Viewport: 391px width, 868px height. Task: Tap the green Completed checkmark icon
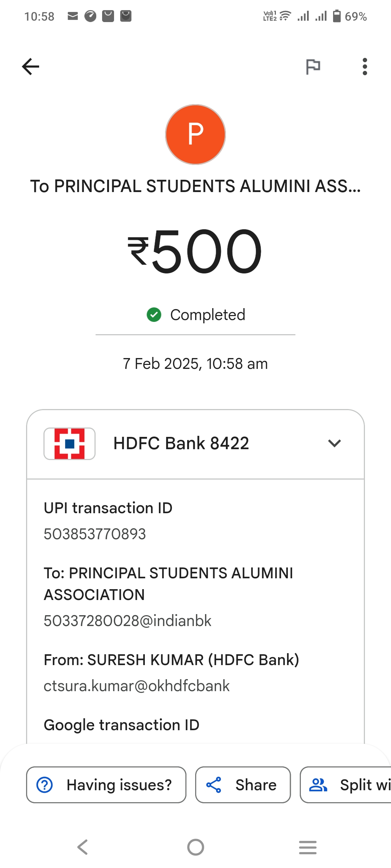point(154,315)
